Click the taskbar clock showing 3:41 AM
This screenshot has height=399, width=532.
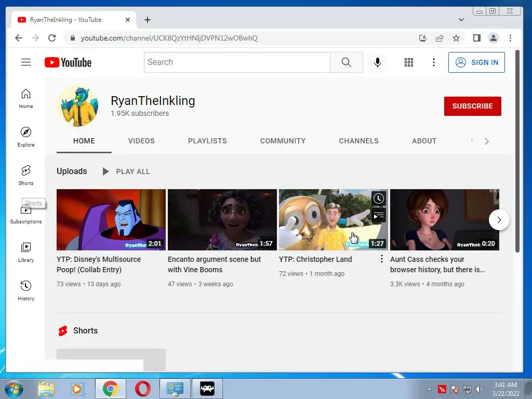pos(506,389)
